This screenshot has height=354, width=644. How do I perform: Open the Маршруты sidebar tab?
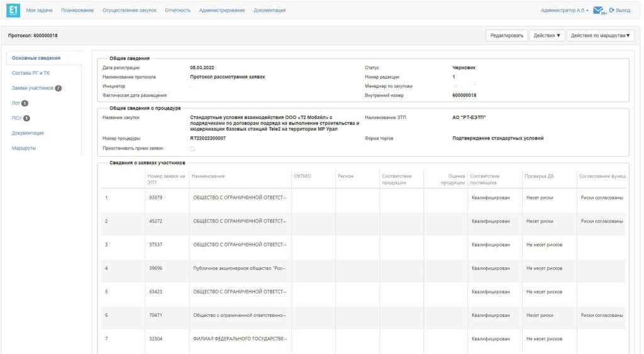coord(25,148)
